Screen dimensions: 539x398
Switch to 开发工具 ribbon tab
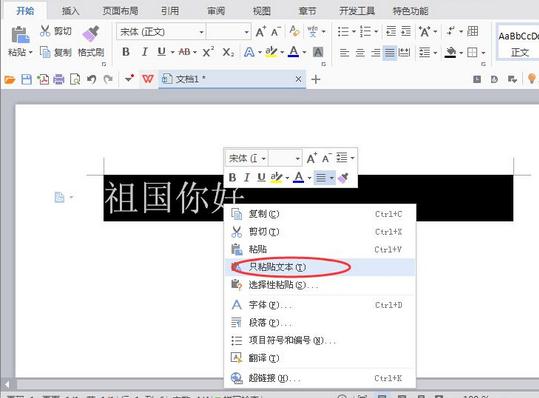(357, 11)
